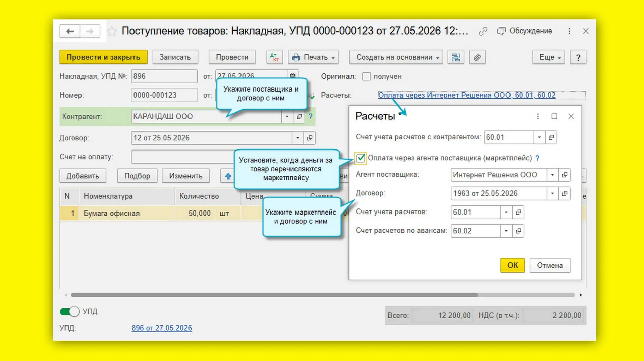Open the three-dot menu in document header
The width and height of the screenshot is (644, 361).
(x=569, y=31)
